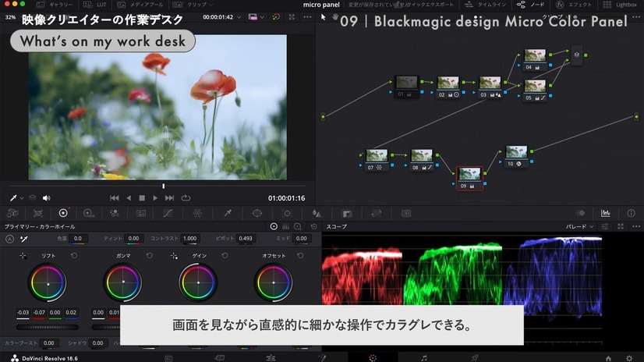Mute the viewer audio
The height and width of the screenshot is (362, 644).
pos(47,198)
